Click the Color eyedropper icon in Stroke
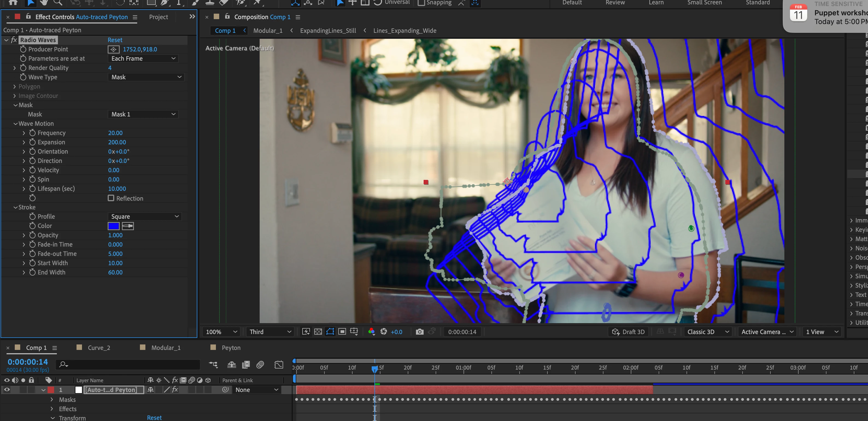Screen dimensions: 868x421 [128, 226]
